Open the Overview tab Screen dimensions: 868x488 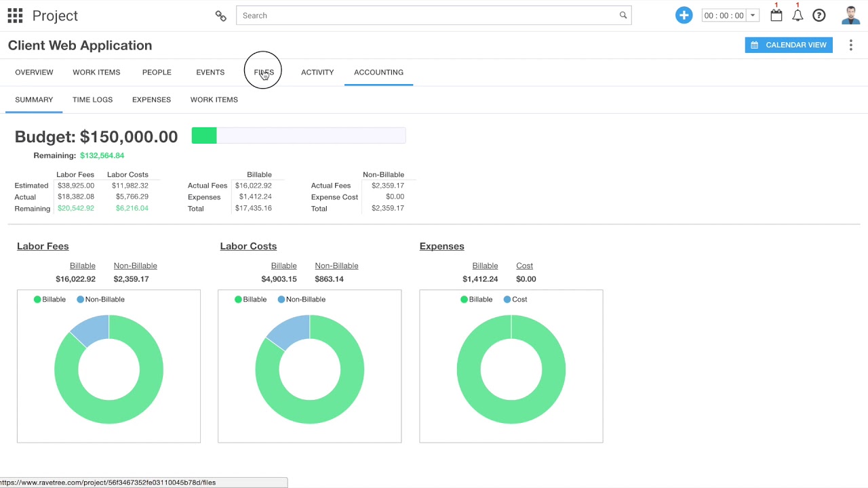coord(34,73)
